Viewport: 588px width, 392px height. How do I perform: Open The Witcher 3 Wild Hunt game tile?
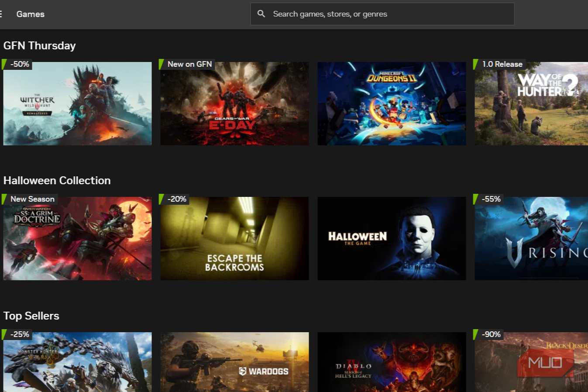tap(77, 103)
